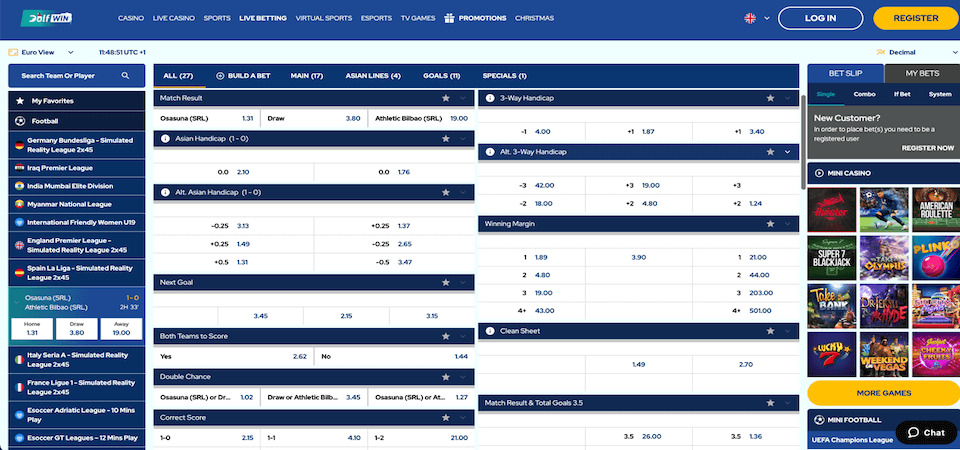This screenshot has height=450, width=960.
Task: Click the search magnifier icon
Action: (126, 76)
